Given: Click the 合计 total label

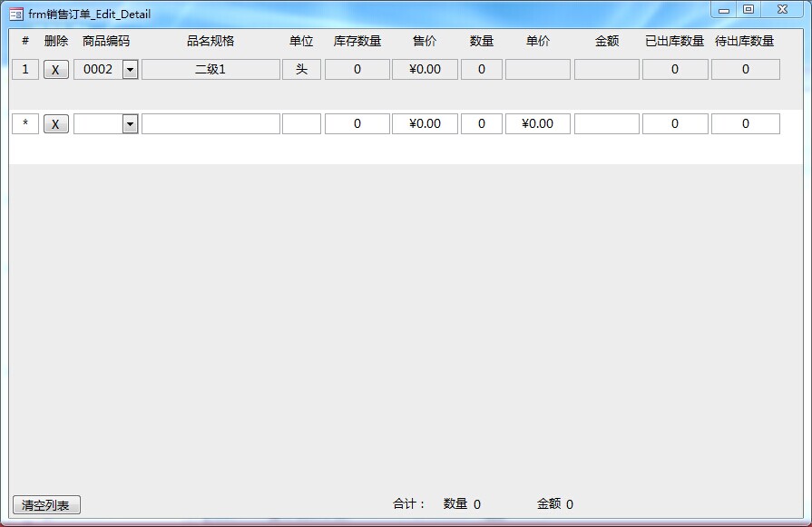Looking at the screenshot, I should click(409, 503).
